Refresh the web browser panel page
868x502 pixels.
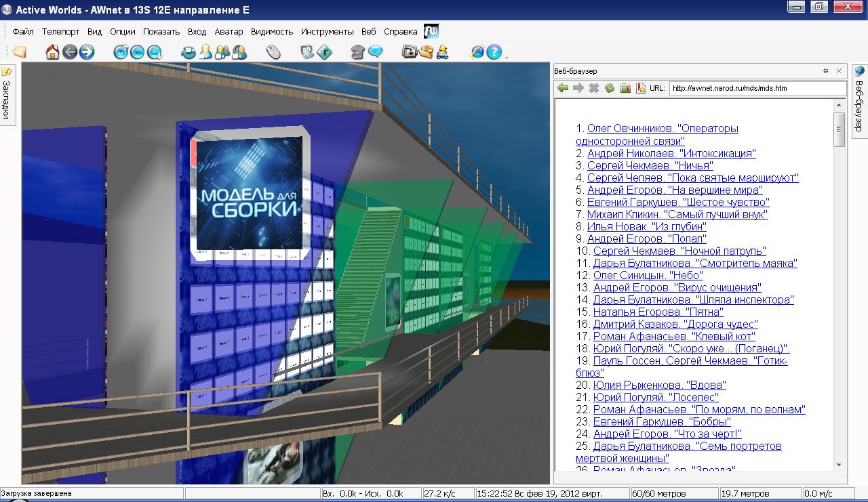(610, 88)
